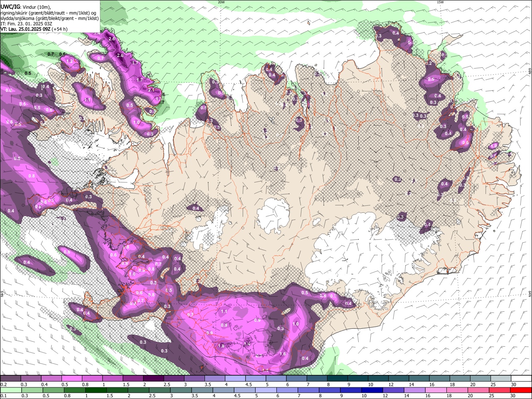
Task: Pick the top legend swatch between 0.5 and 0.8
Action: pyautogui.click(x=71, y=379)
